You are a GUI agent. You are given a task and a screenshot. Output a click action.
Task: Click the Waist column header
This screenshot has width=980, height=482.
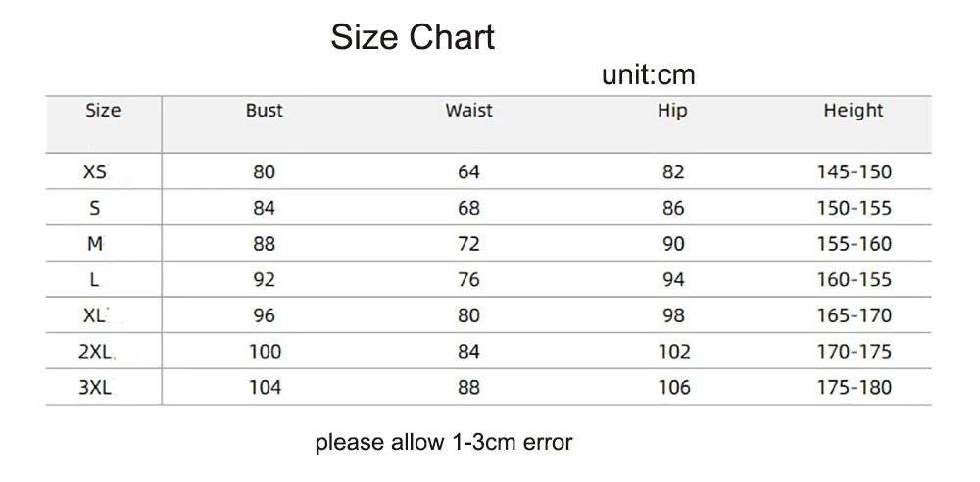point(468,111)
